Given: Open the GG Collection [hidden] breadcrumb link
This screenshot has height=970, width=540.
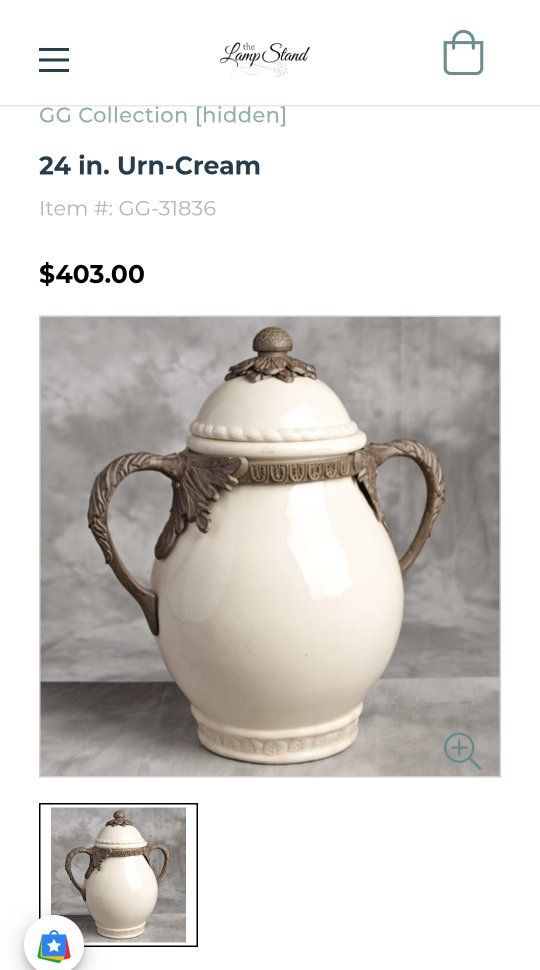Looking at the screenshot, I should pyautogui.click(x=163, y=115).
